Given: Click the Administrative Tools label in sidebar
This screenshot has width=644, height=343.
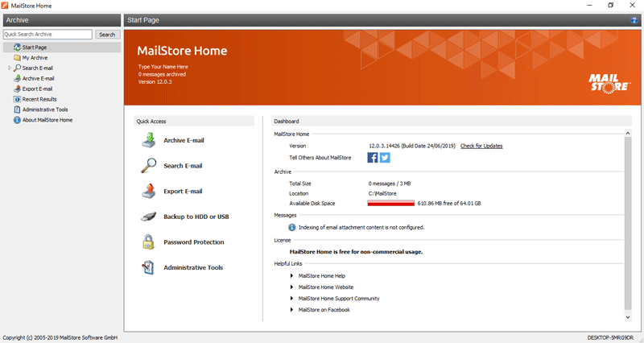Looking at the screenshot, I should (45, 110).
